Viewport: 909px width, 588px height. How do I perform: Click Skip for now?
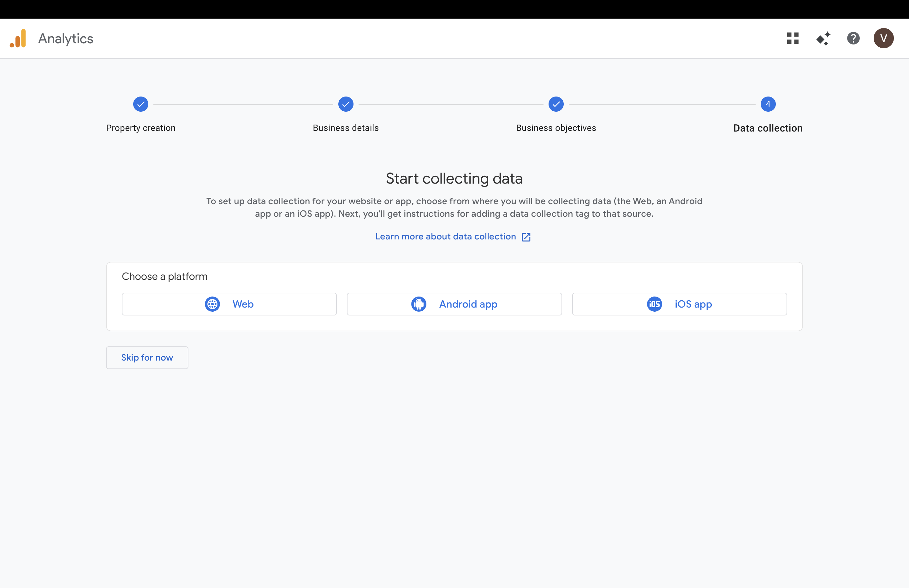[x=147, y=357]
